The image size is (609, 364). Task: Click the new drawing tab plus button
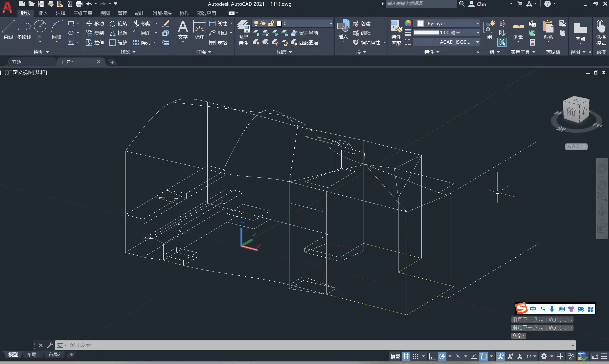click(112, 62)
